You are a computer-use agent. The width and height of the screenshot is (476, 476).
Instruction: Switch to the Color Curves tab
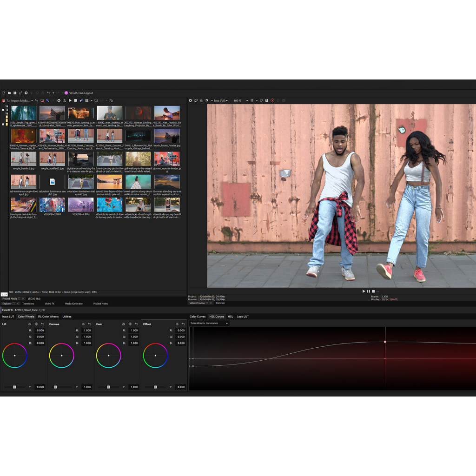198,317
